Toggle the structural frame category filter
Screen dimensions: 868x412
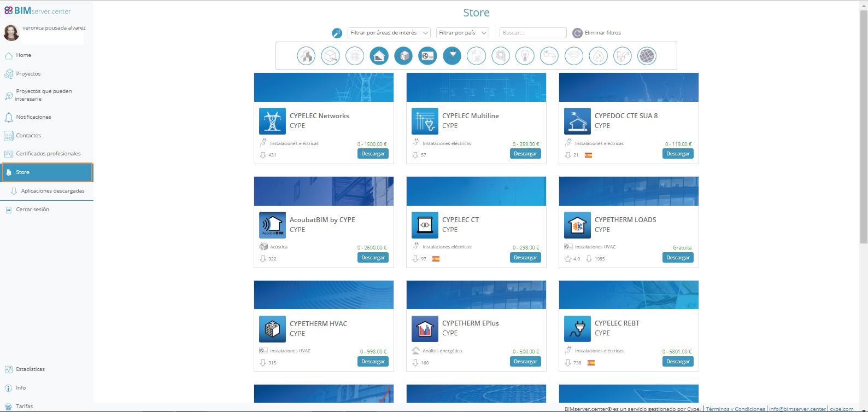355,56
